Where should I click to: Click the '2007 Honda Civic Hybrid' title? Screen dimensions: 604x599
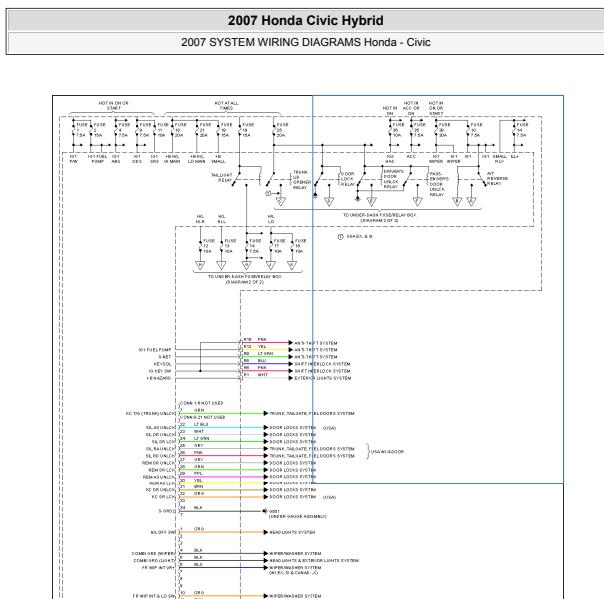click(305, 20)
